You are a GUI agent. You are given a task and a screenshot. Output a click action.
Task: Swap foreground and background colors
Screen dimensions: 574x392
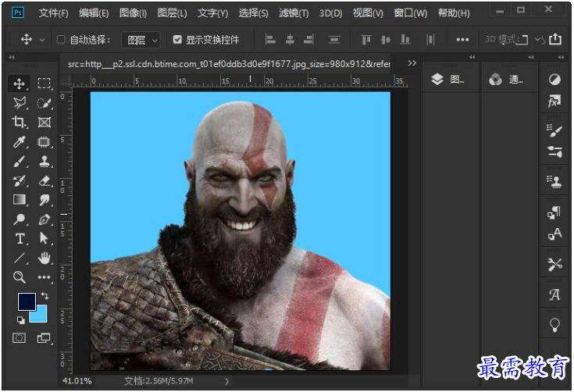click(45, 295)
